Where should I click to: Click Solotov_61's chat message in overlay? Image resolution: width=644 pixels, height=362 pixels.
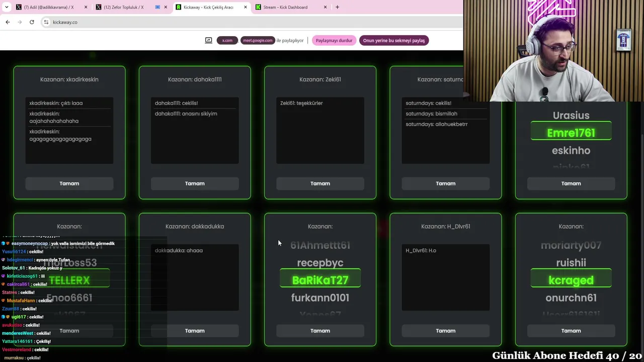click(32, 268)
